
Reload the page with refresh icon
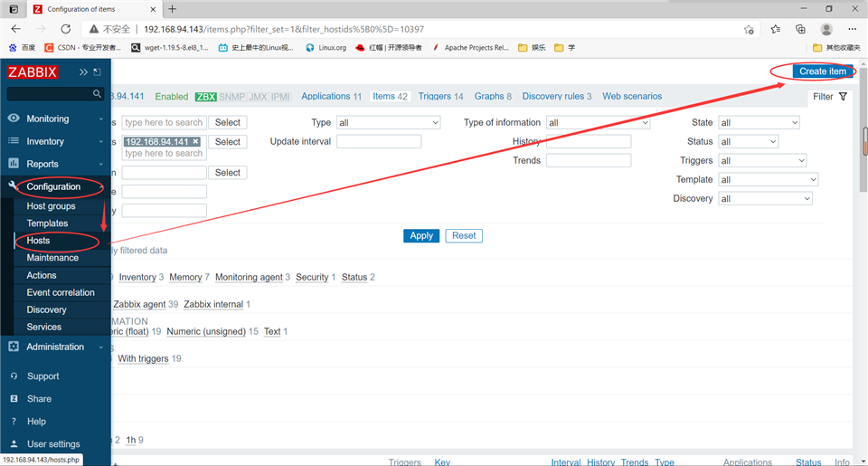point(66,29)
